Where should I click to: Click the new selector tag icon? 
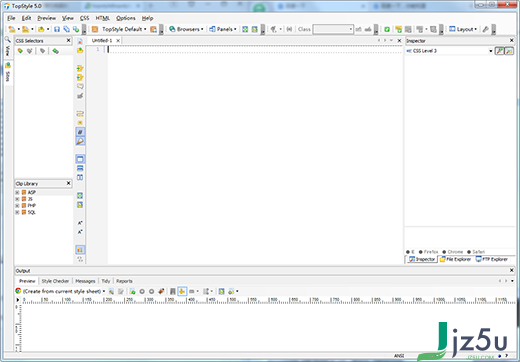tap(20, 51)
